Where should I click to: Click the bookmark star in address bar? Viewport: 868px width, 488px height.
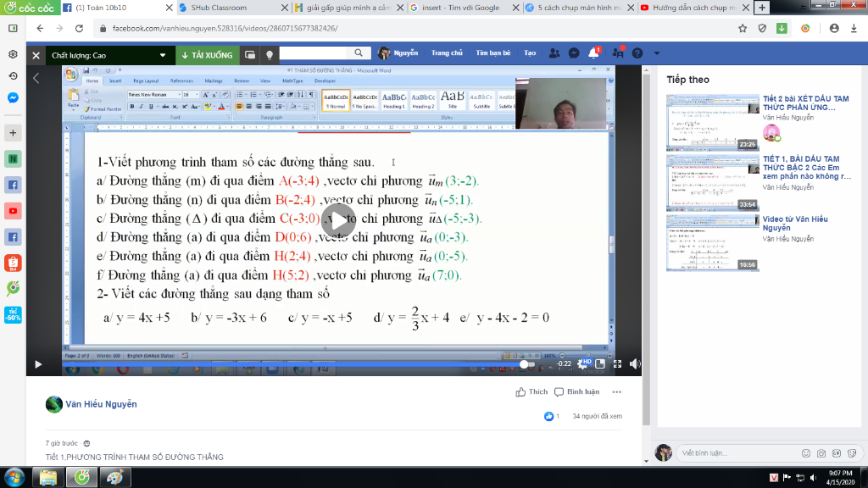coord(743,28)
